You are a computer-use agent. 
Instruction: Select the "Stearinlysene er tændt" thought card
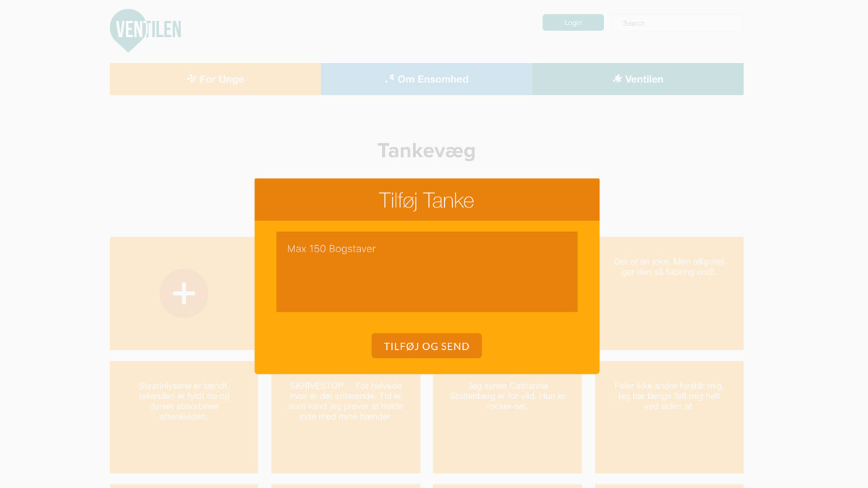point(184,417)
